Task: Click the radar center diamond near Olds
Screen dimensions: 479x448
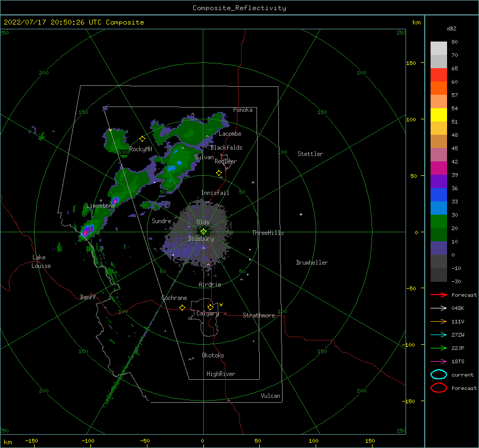Action: tap(203, 232)
